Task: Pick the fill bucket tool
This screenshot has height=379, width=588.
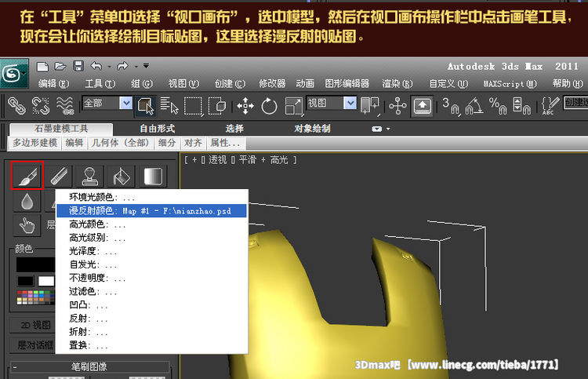Action: tap(122, 176)
